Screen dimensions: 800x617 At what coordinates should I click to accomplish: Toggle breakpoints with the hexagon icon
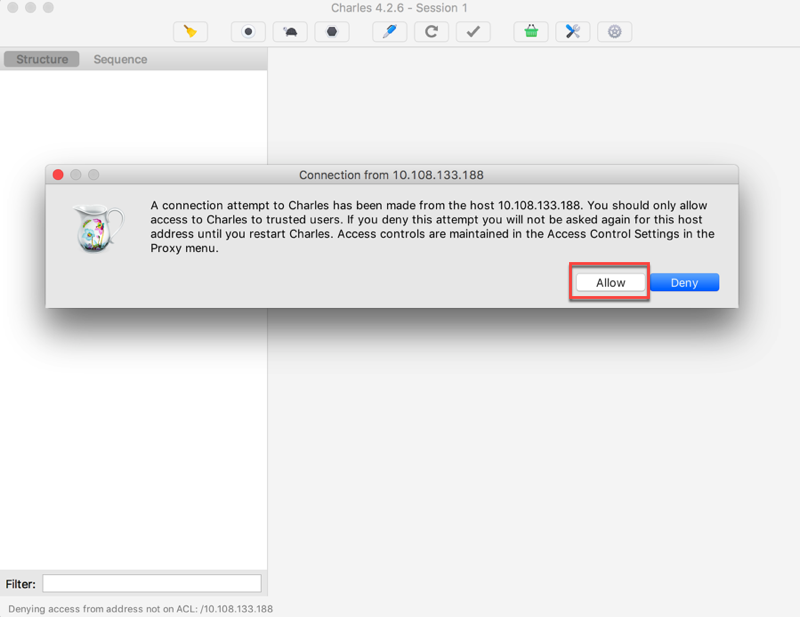click(x=332, y=32)
